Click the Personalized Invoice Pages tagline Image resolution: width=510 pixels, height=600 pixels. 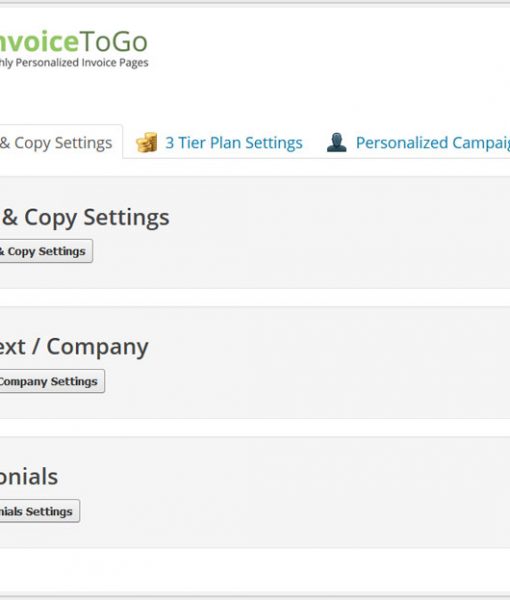[74, 62]
